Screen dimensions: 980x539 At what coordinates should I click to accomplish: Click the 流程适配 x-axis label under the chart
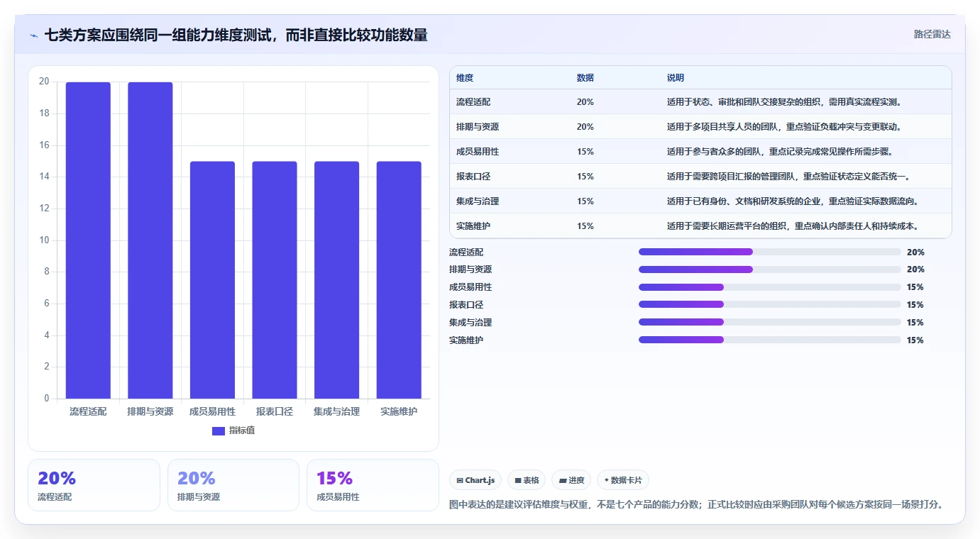[x=88, y=411]
